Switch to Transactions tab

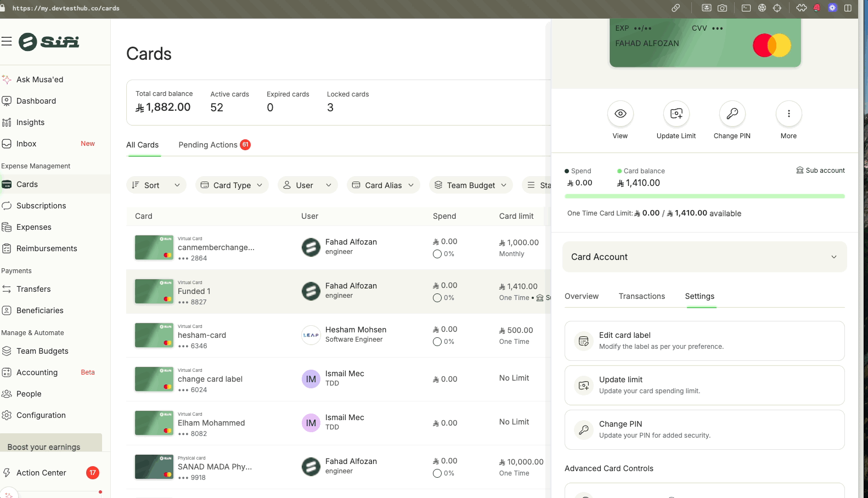click(641, 296)
